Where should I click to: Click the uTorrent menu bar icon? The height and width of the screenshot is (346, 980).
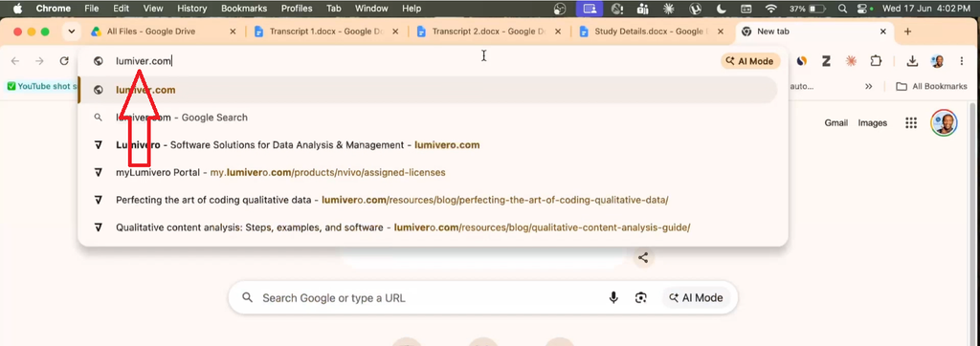click(x=695, y=9)
